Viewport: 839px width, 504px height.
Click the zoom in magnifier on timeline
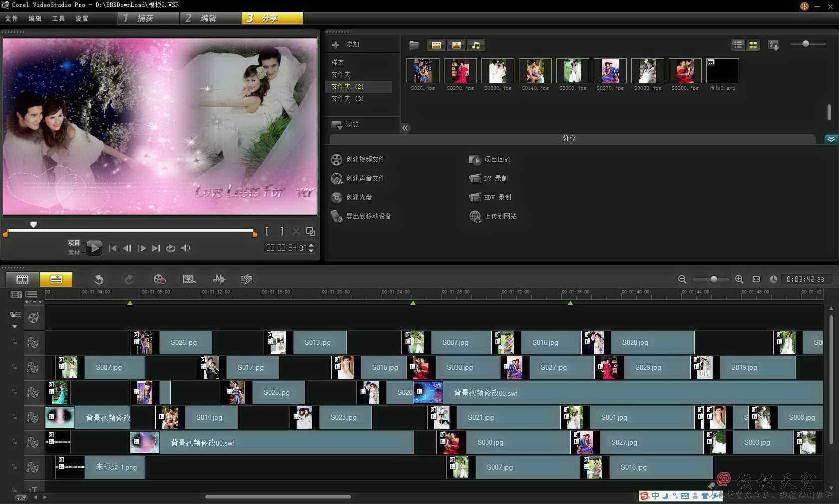(739, 279)
